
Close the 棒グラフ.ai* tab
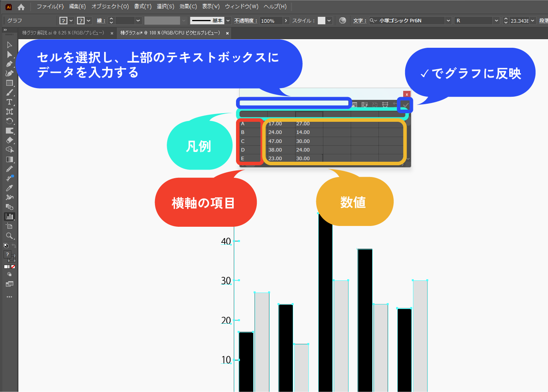[227, 33]
